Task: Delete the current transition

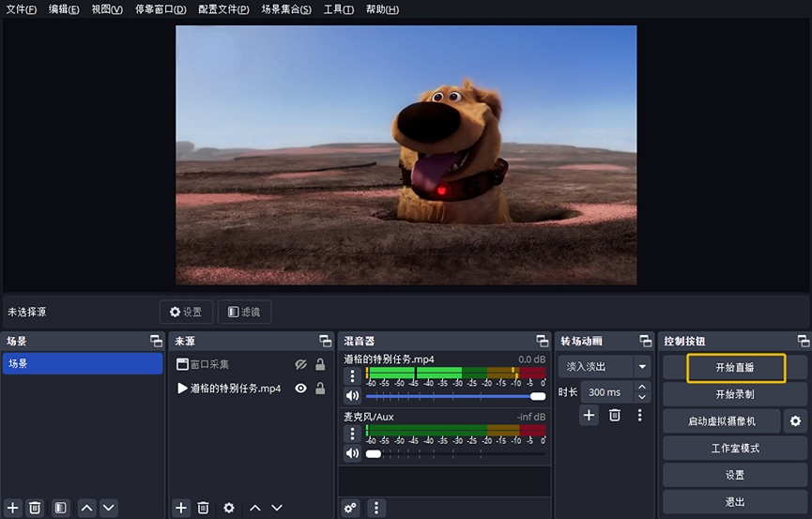Action: pyautogui.click(x=615, y=416)
